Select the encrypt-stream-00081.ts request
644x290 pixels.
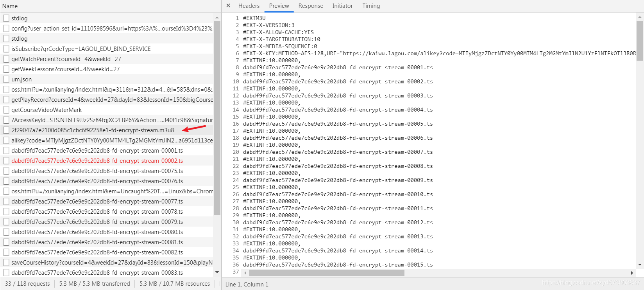pos(107,242)
